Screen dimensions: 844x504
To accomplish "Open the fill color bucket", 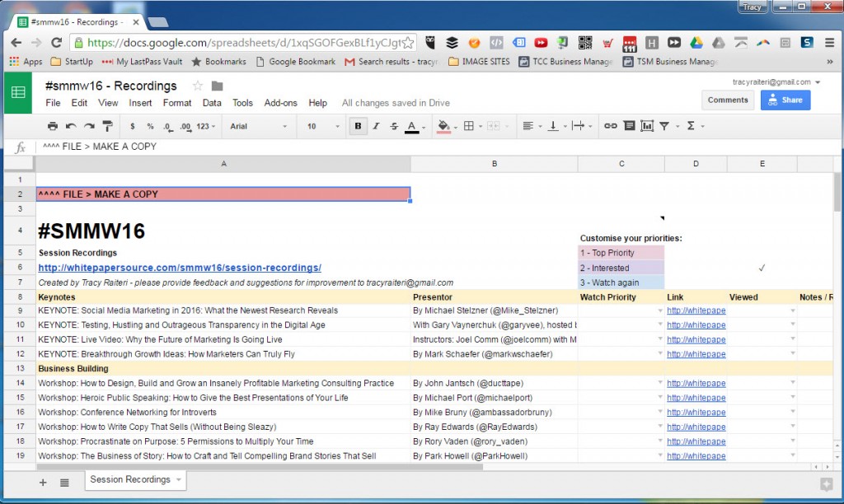I will [443, 126].
